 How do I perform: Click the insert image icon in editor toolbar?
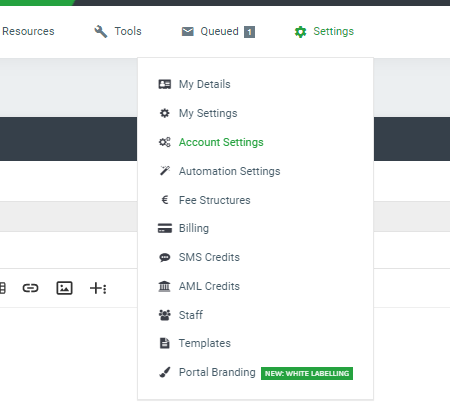[64, 288]
